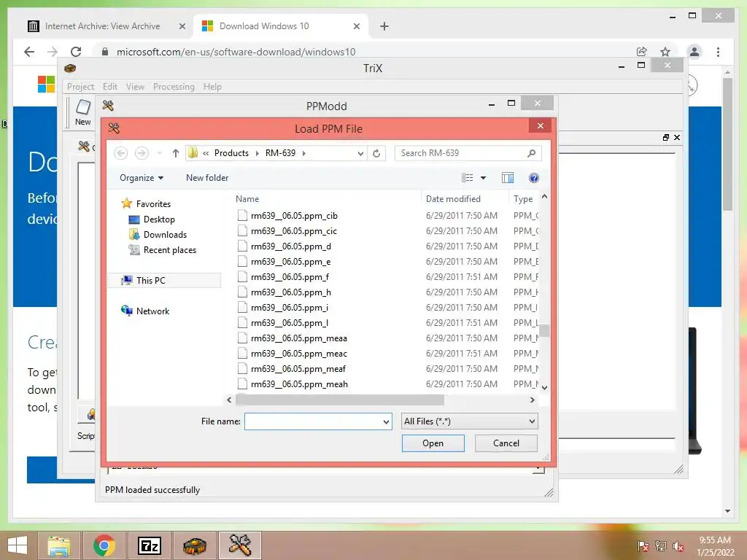Click the Open button

click(x=433, y=443)
